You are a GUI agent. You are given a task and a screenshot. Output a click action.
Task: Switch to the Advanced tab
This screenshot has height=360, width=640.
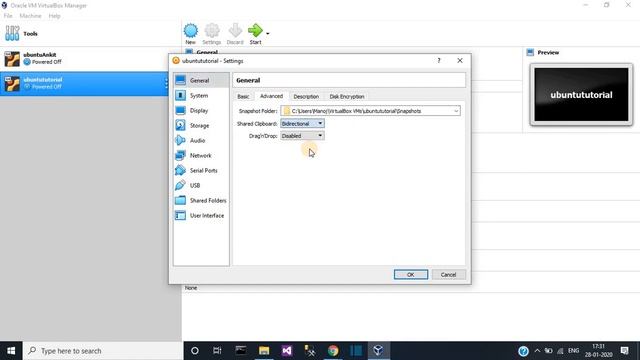(271, 96)
